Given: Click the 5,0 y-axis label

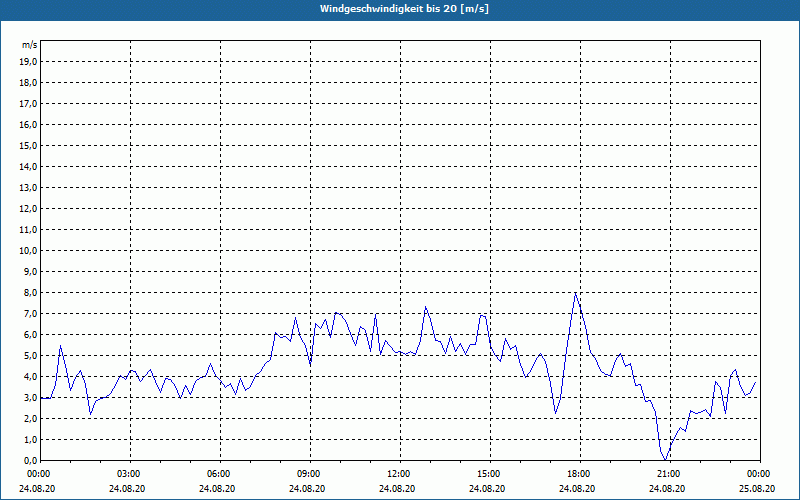Looking at the screenshot, I should point(31,355).
